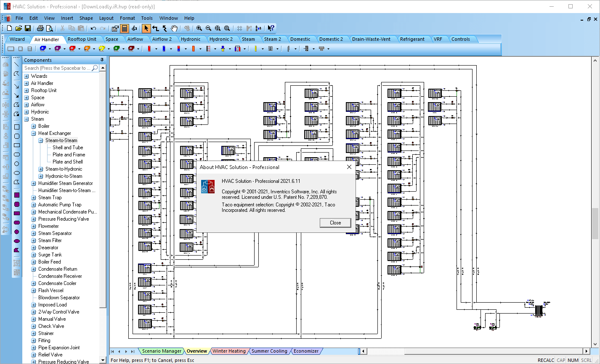This screenshot has height=364, width=600.
Task: Select the Pan (hand) tool
Action: (174, 28)
